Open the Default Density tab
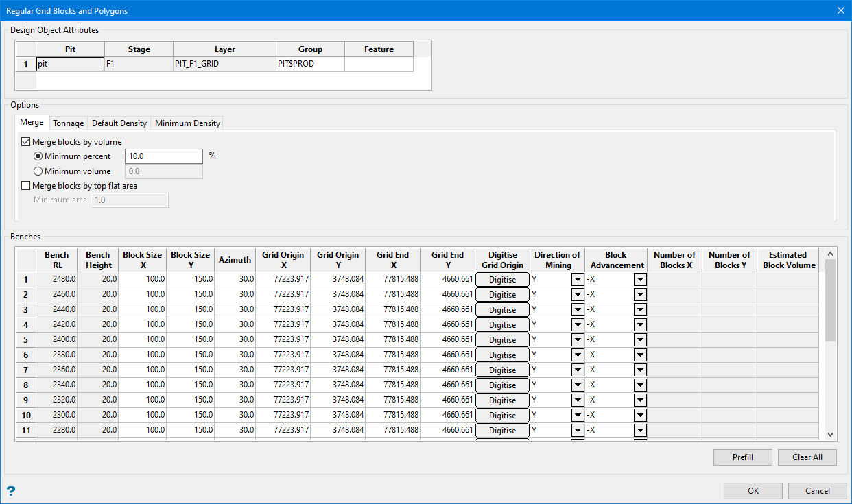This screenshot has width=852, height=504. pos(119,123)
